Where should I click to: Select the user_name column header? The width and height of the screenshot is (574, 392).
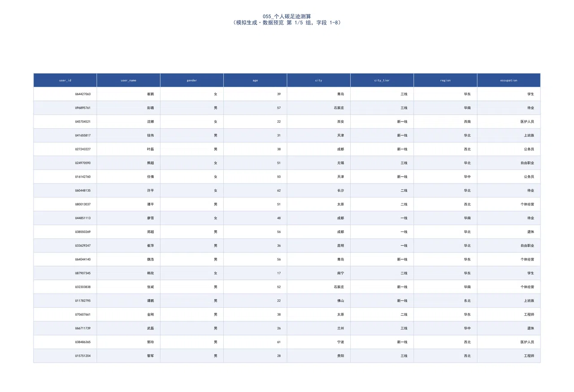pyautogui.click(x=128, y=80)
